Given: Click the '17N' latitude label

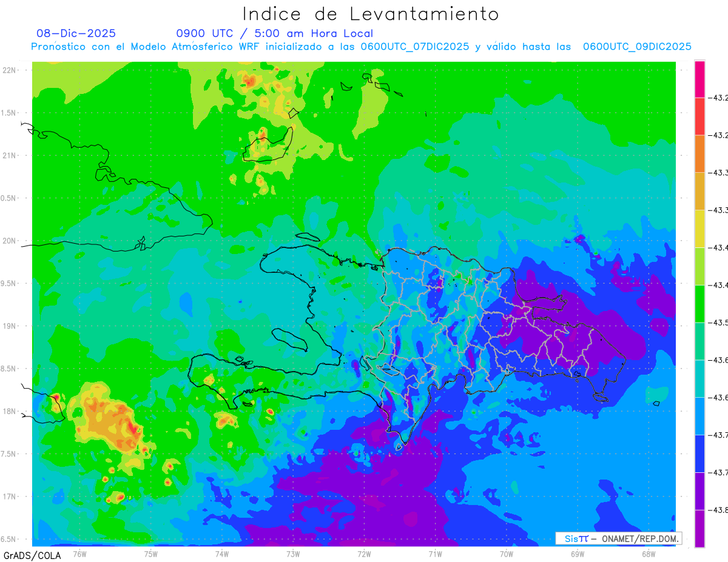Looking at the screenshot, I should 10,497.
